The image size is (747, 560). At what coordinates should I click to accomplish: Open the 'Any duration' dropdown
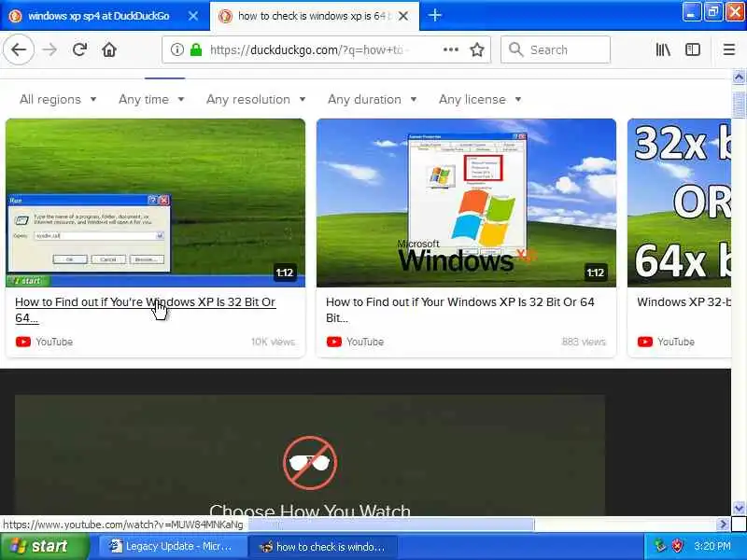pyautogui.click(x=372, y=99)
